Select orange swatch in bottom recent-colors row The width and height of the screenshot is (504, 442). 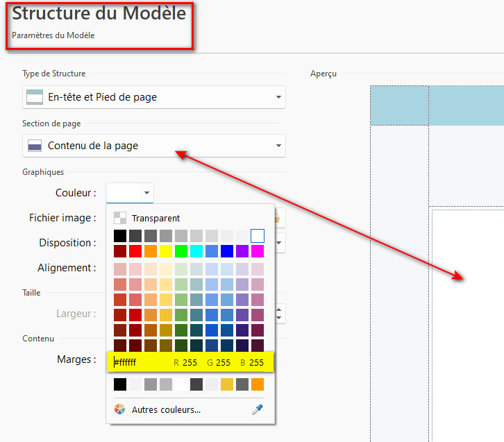[x=258, y=384]
